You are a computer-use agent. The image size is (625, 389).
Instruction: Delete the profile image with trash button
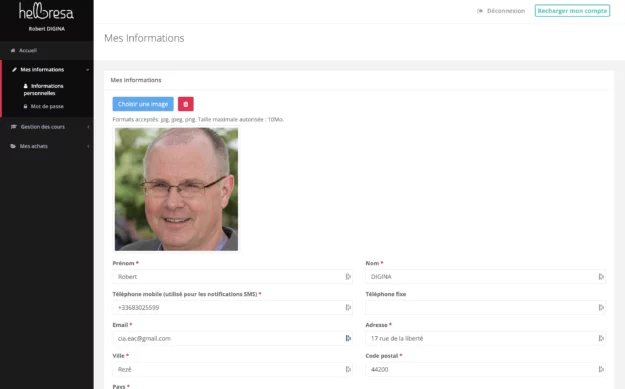tap(186, 104)
